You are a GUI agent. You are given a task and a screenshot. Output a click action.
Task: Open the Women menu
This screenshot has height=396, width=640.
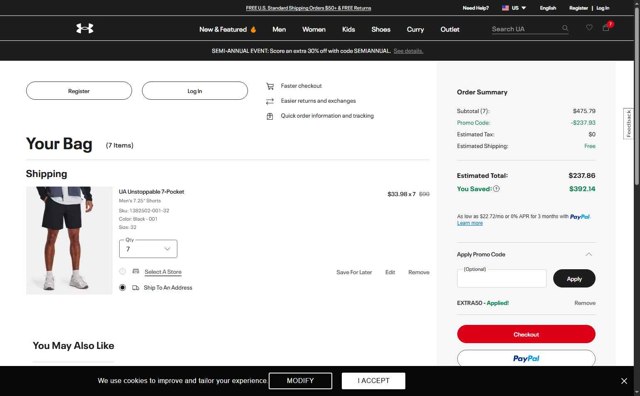tap(313, 29)
